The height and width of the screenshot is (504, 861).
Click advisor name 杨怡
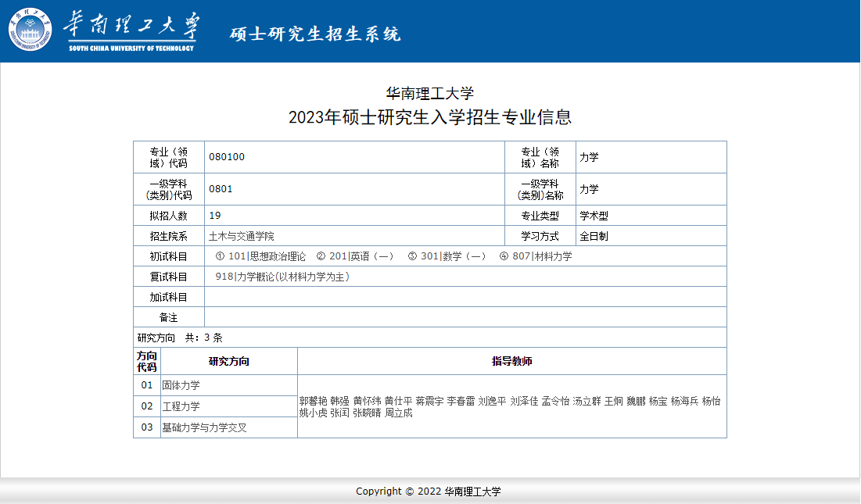click(711, 401)
